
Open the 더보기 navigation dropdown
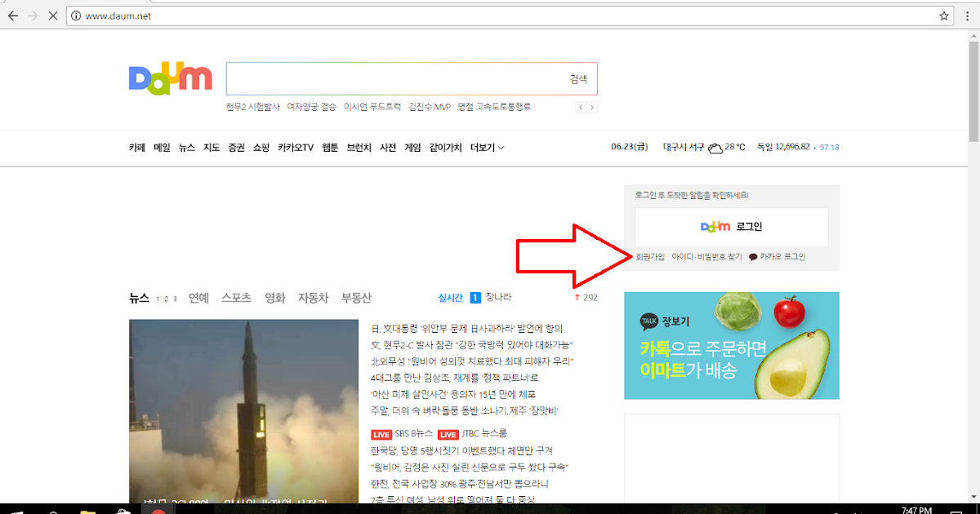pyautogui.click(x=483, y=148)
